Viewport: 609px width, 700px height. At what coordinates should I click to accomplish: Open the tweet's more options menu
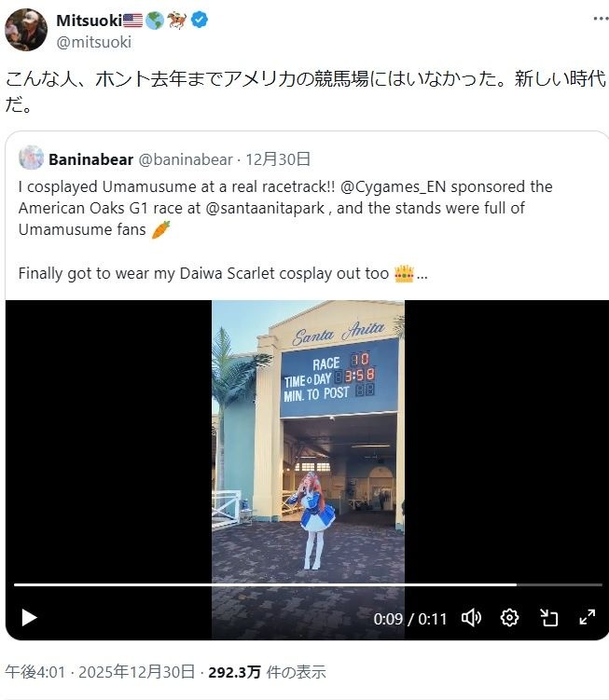pos(601,19)
